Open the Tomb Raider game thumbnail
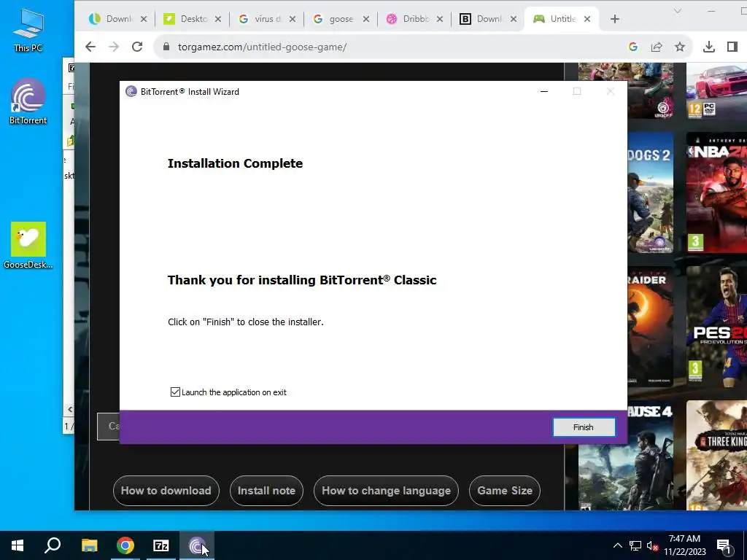 (650, 326)
